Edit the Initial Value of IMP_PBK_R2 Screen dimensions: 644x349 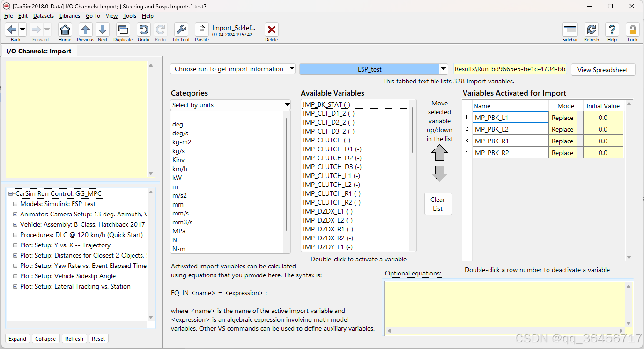click(603, 153)
